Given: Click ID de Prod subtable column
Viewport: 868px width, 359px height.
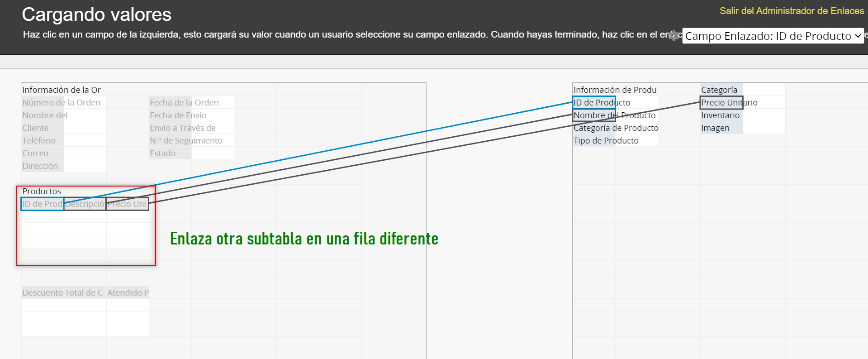Looking at the screenshot, I should tap(43, 204).
